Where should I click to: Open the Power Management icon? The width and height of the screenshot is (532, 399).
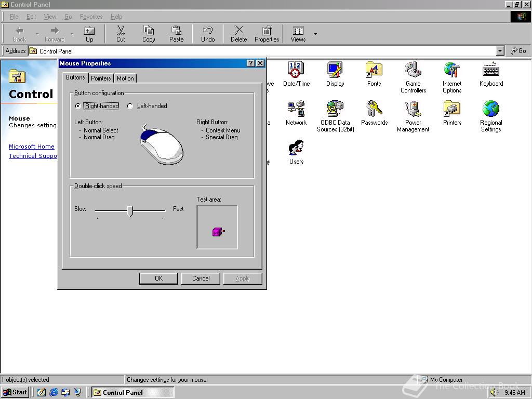413,116
